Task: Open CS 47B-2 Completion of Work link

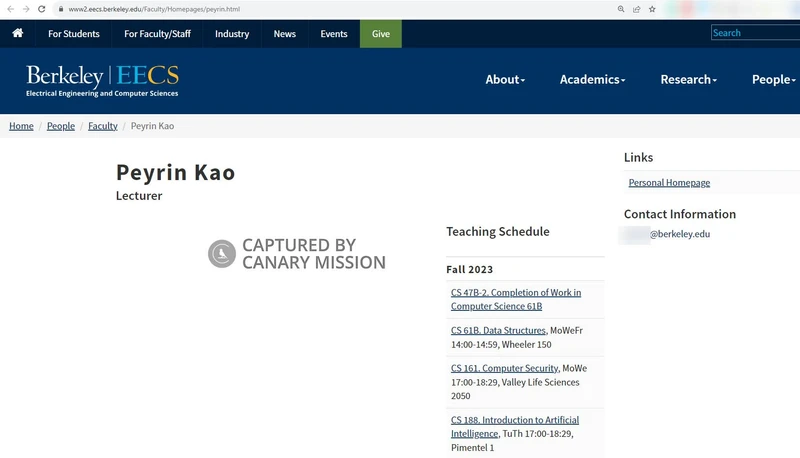Action: click(x=515, y=299)
